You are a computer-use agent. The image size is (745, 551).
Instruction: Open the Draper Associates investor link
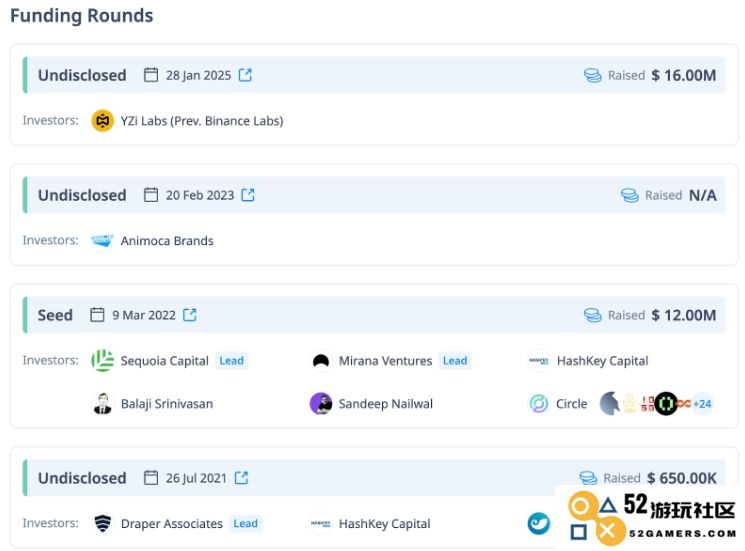click(x=172, y=523)
